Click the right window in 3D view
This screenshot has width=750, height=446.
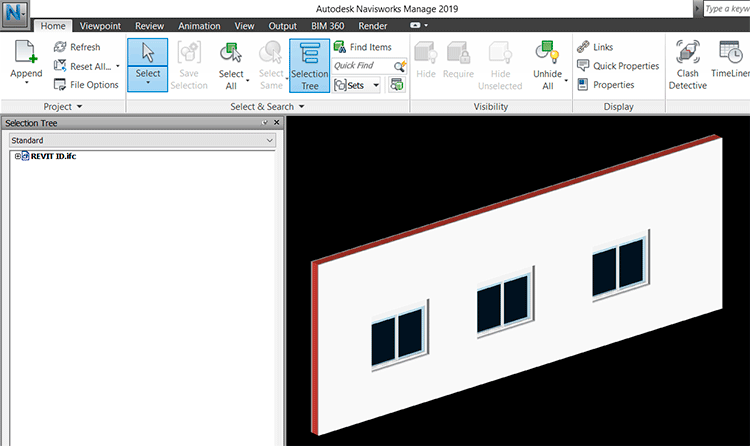pyautogui.click(x=619, y=265)
